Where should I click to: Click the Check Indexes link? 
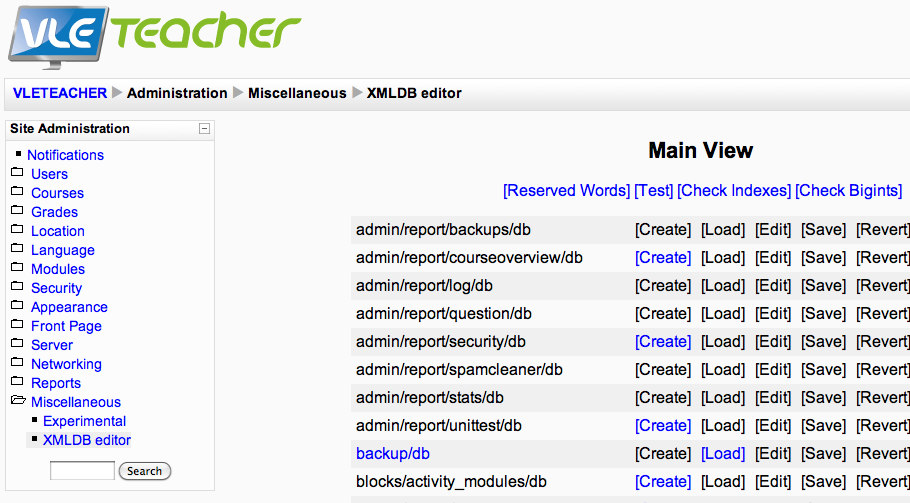(734, 190)
